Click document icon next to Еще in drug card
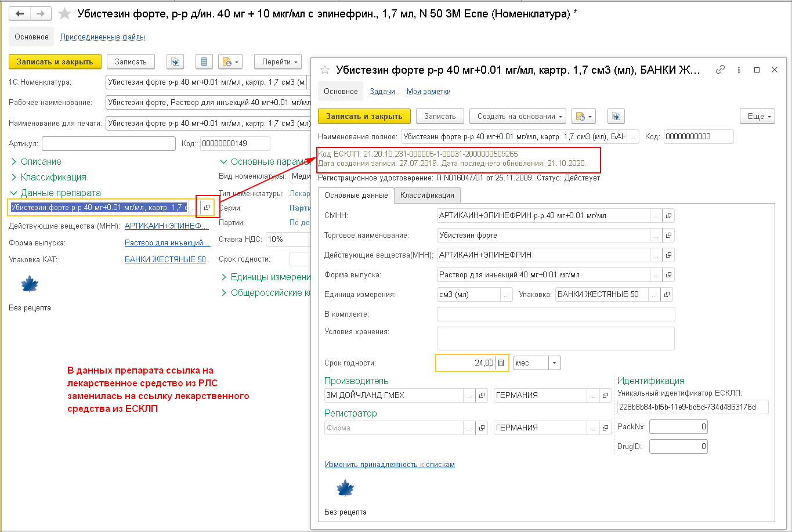Image resolution: width=792 pixels, height=532 pixels. 616,116
